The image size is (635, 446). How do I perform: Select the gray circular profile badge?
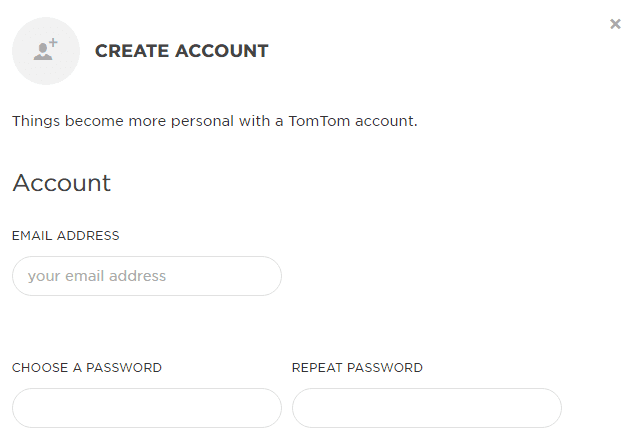tap(46, 51)
